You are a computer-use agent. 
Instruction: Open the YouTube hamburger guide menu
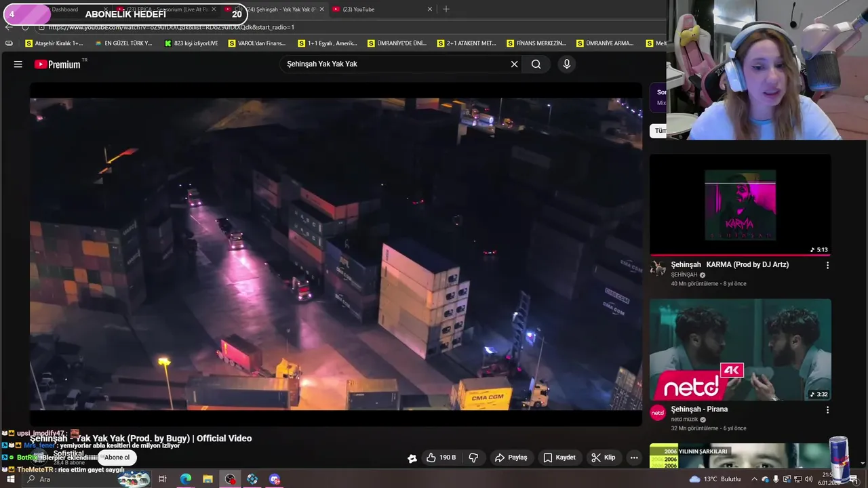(18, 64)
